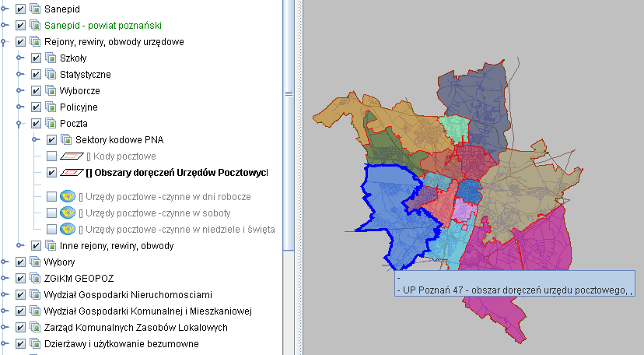This screenshot has height=355, width=644.
Task: Toggle the Policyjne layer checkbox
Action: [36, 107]
